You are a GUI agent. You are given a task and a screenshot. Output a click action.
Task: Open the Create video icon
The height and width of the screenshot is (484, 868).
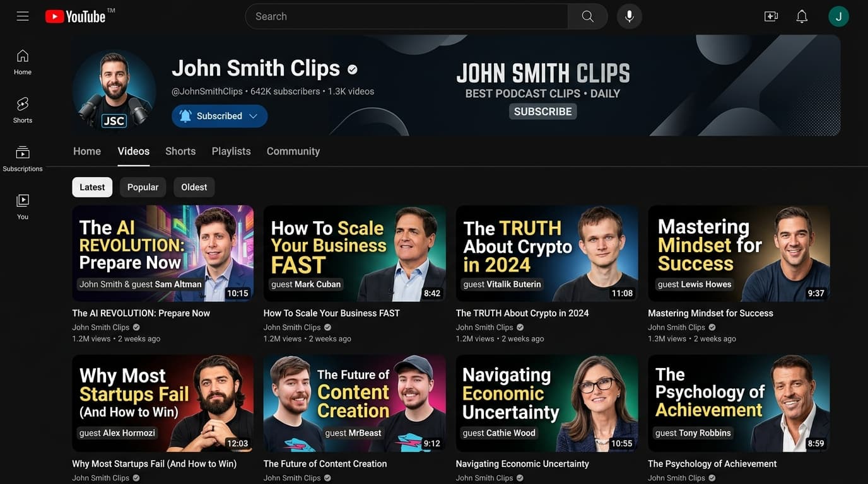(x=771, y=16)
